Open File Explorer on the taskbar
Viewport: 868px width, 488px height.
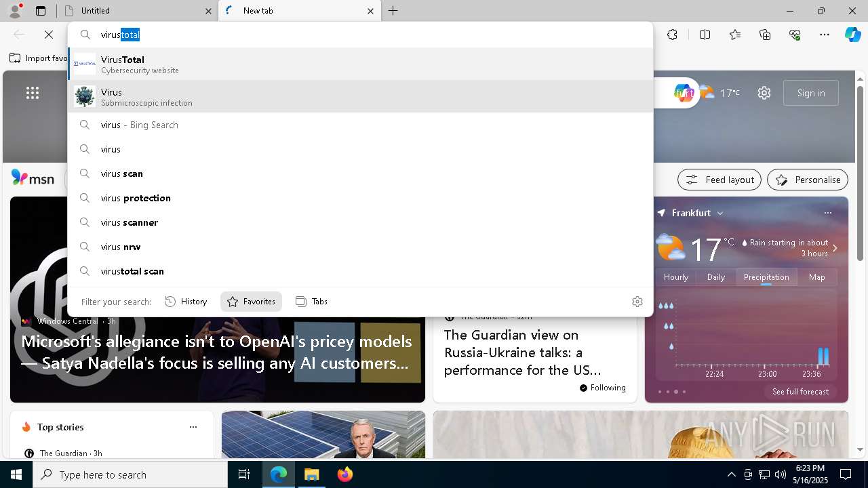311,474
